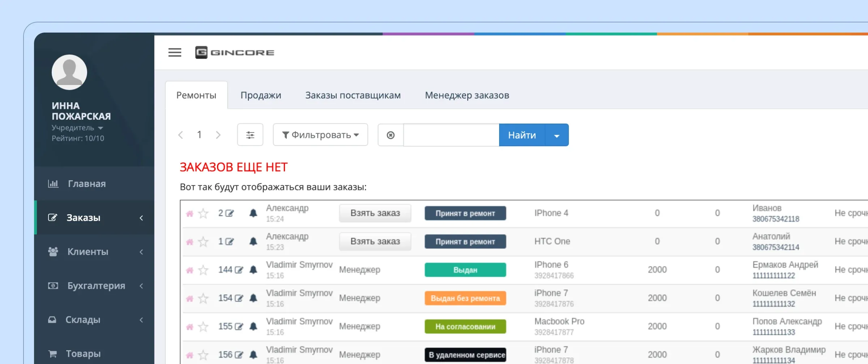Click the bell notification icon on order 144
Viewport: 868px width, 364px height.
[253, 270]
